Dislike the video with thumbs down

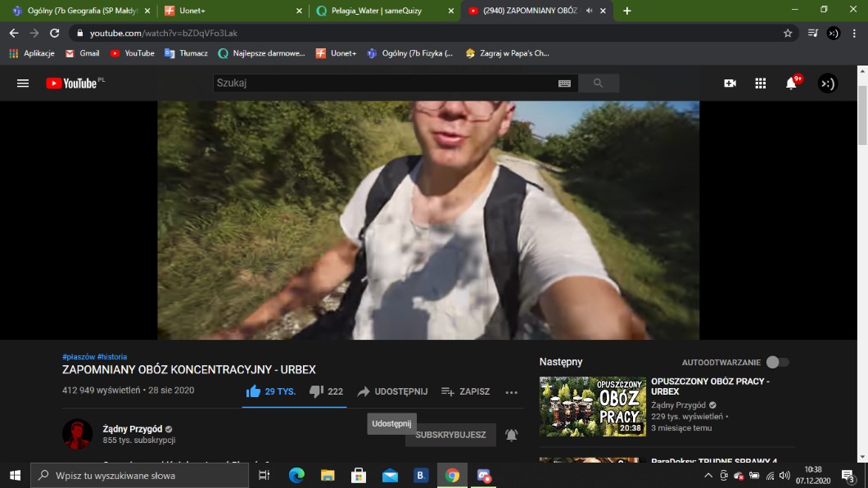click(x=316, y=391)
